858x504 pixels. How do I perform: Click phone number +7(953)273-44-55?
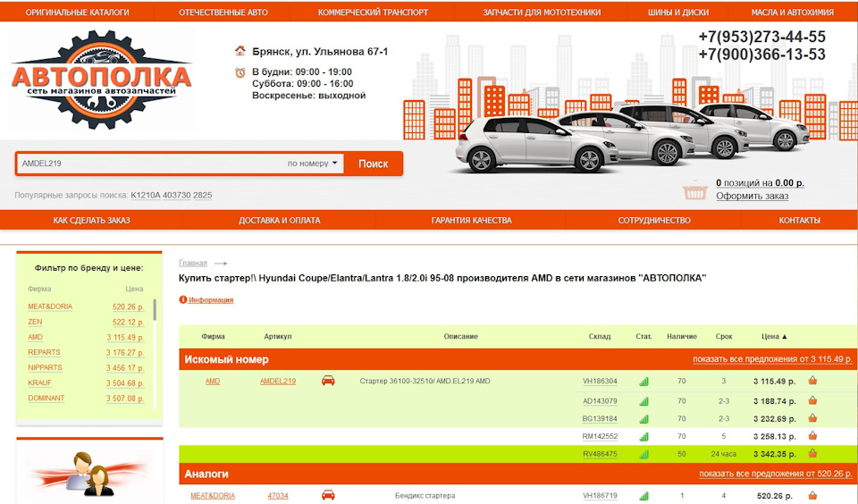[761, 37]
